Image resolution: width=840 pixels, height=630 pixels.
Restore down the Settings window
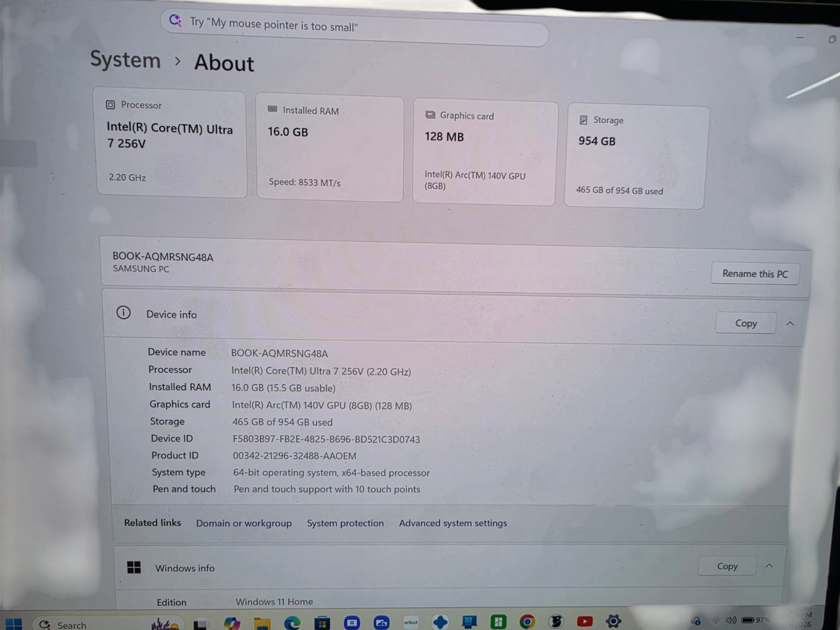pos(832,39)
